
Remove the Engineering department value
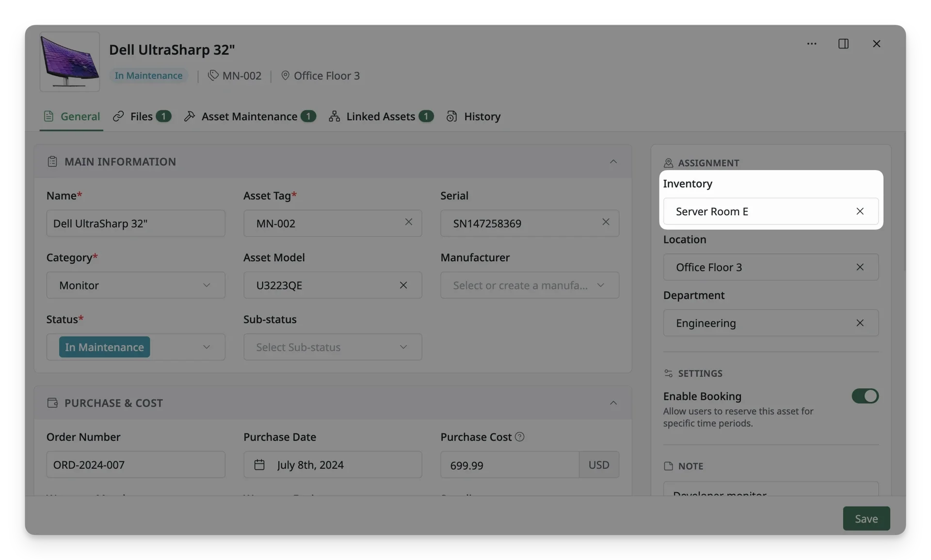(860, 323)
